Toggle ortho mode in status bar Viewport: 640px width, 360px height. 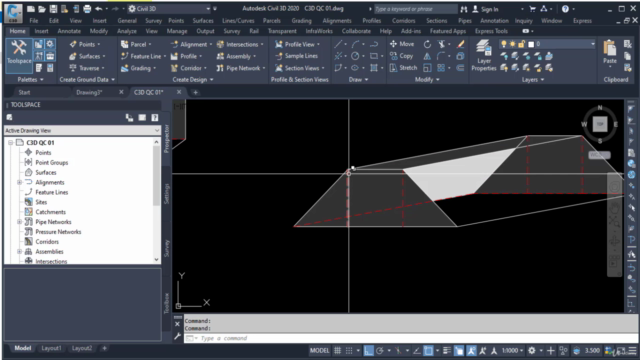(369, 350)
